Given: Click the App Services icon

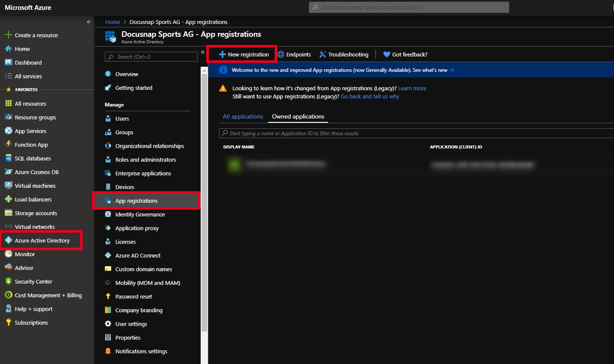Looking at the screenshot, I should (x=8, y=131).
